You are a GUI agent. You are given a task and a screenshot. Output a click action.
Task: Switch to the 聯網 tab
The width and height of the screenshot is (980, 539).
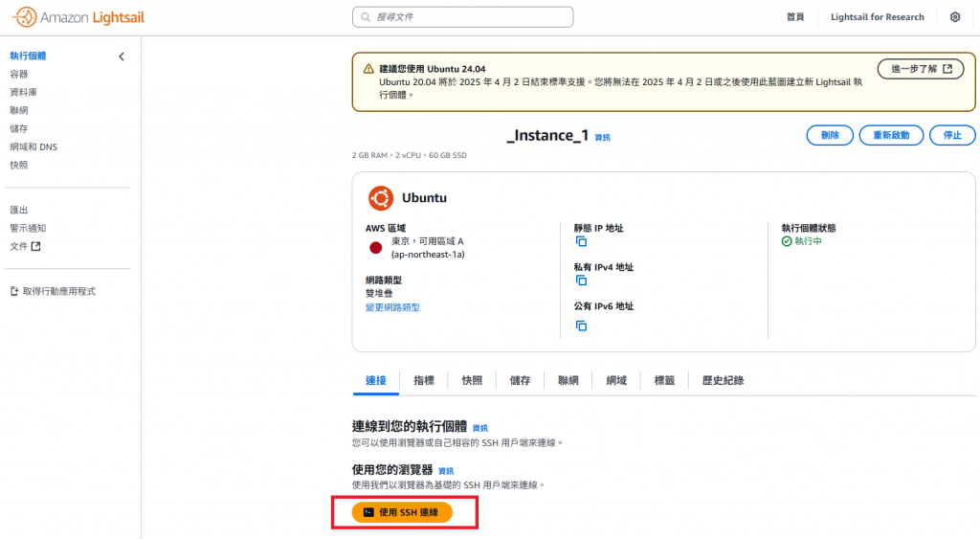(x=568, y=380)
